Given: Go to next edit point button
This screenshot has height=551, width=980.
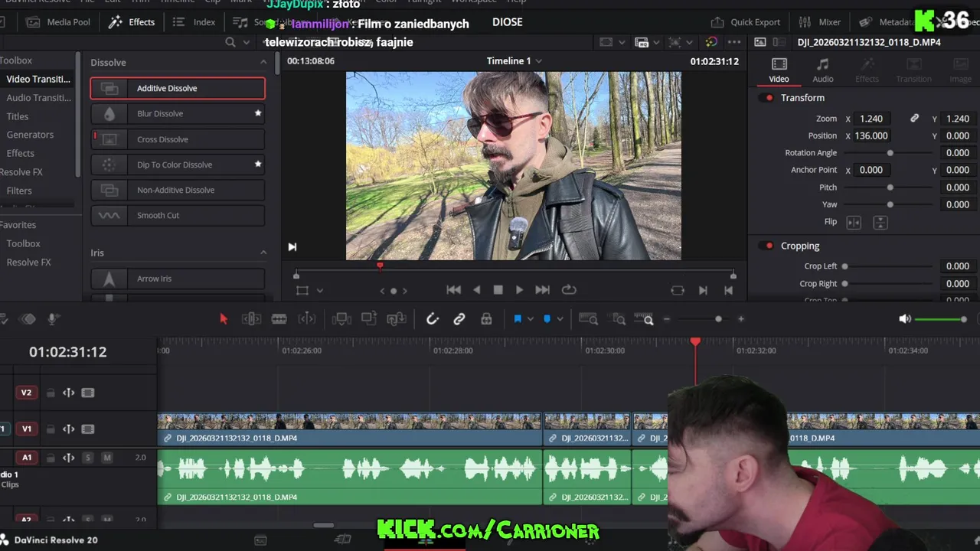Looking at the screenshot, I should pos(703,290).
